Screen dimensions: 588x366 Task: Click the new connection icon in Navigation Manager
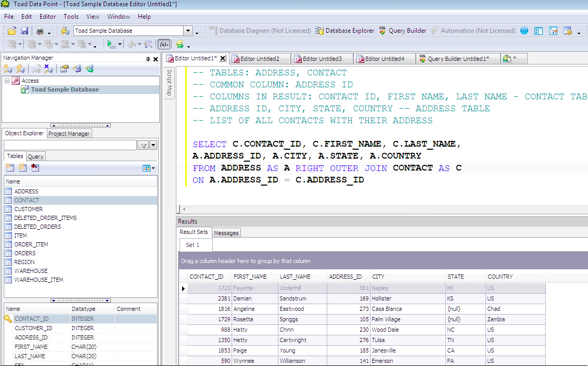click(x=8, y=69)
